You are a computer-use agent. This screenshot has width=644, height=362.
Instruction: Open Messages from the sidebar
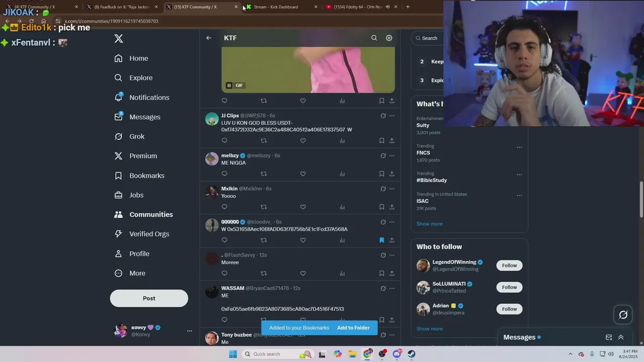click(138, 117)
